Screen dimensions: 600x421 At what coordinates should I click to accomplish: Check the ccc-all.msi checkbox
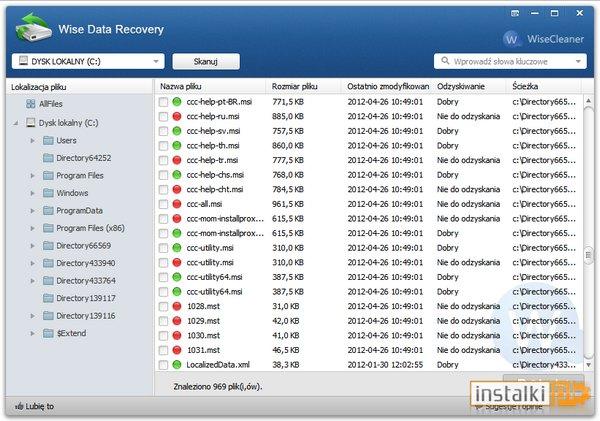163,204
